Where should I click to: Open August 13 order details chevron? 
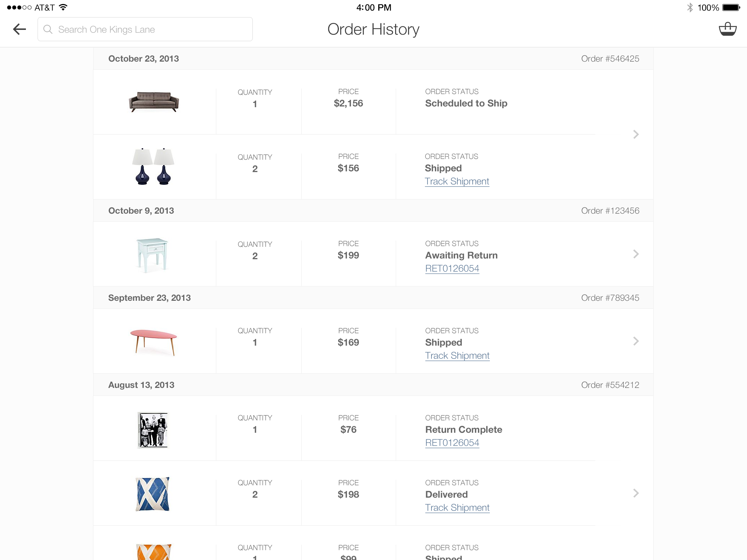pyautogui.click(x=636, y=493)
